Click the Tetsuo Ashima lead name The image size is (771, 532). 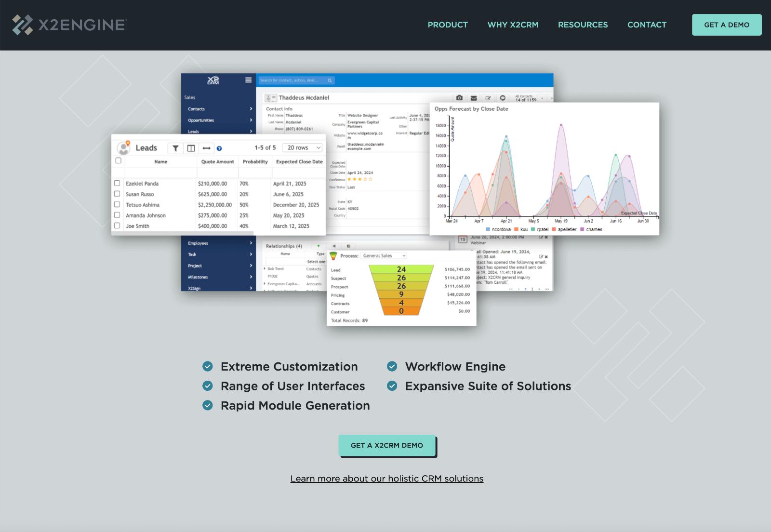143,205
